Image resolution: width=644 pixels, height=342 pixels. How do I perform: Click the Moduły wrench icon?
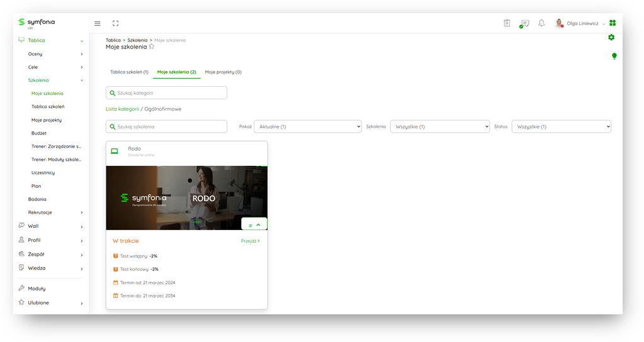21,288
